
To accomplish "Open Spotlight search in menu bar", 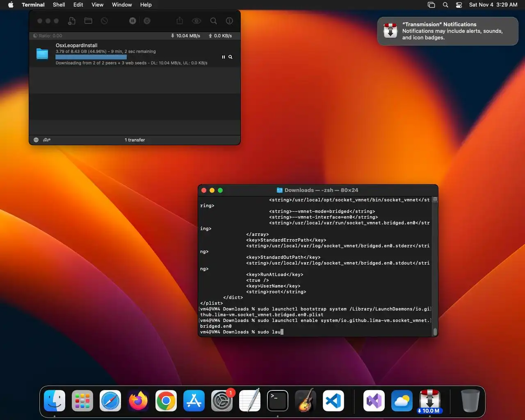I will tap(445, 5).
